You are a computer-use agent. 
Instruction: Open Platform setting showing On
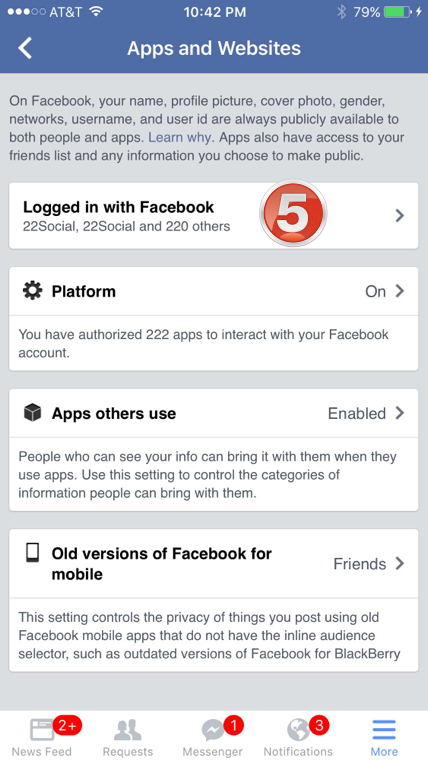coord(214,291)
